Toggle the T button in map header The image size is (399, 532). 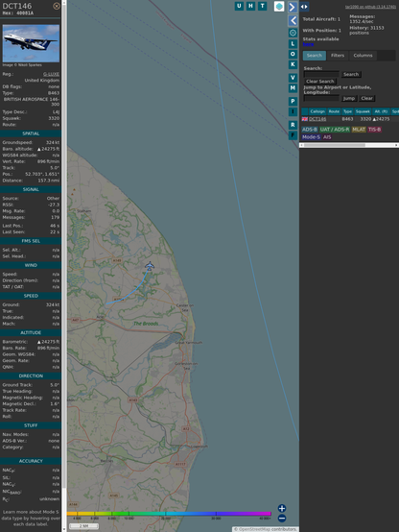[x=262, y=6]
